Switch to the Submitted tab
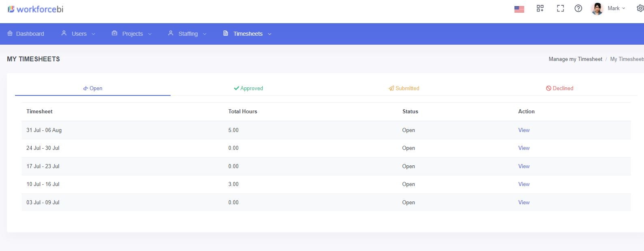 click(x=404, y=88)
